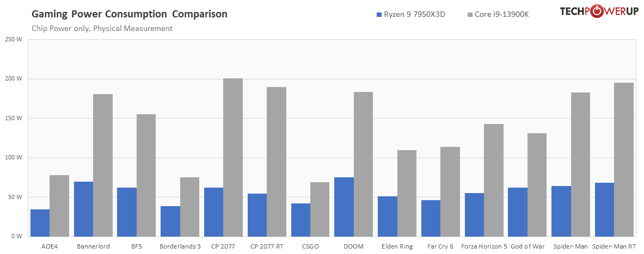Click the 50 W y-axis label
The height and width of the screenshot is (254, 644).
click(x=15, y=197)
